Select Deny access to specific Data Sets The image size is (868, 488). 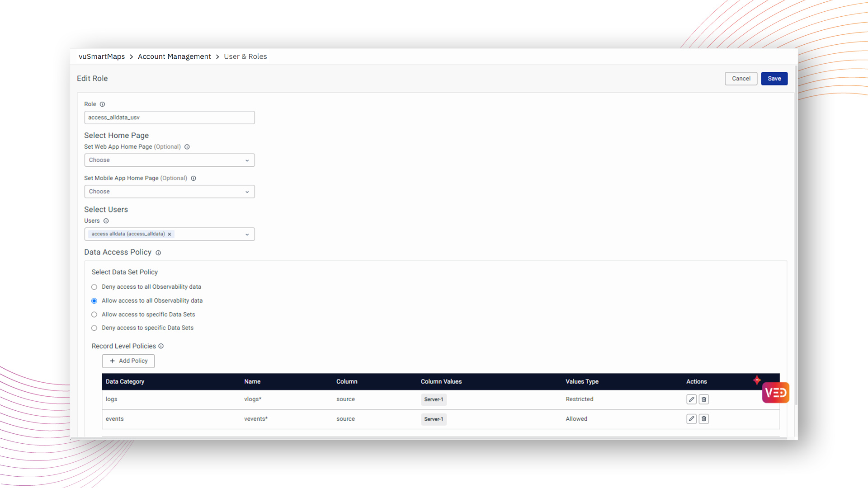click(x=94, y=328)
